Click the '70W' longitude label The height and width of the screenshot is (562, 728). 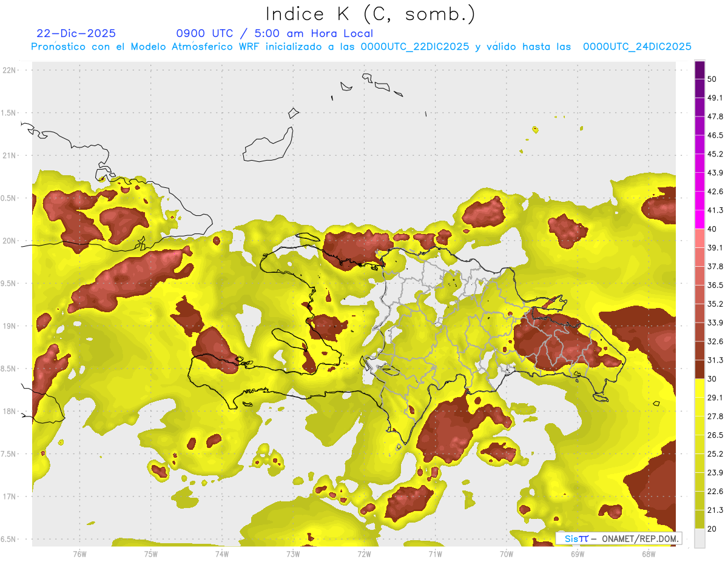click(507, 554)
